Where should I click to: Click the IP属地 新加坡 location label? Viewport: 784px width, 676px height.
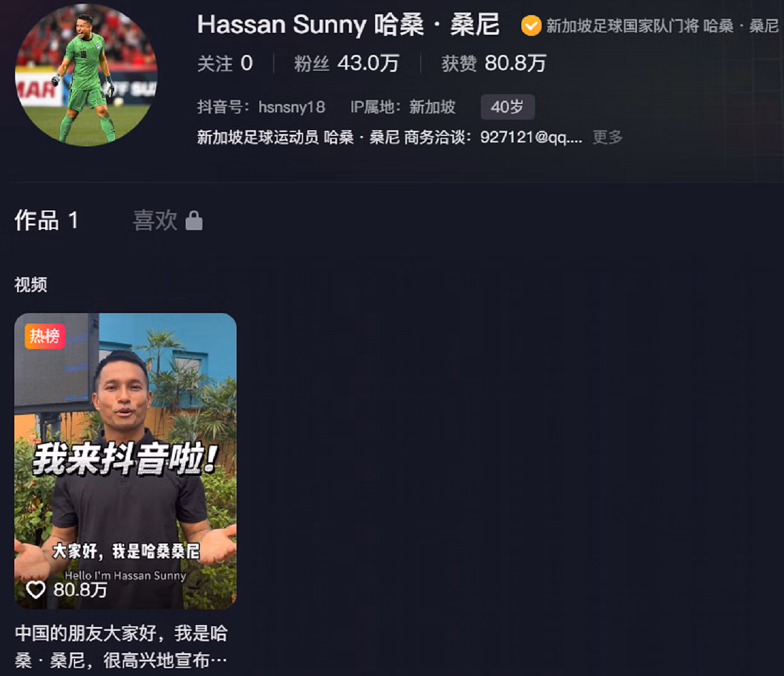tap(403, 107)
